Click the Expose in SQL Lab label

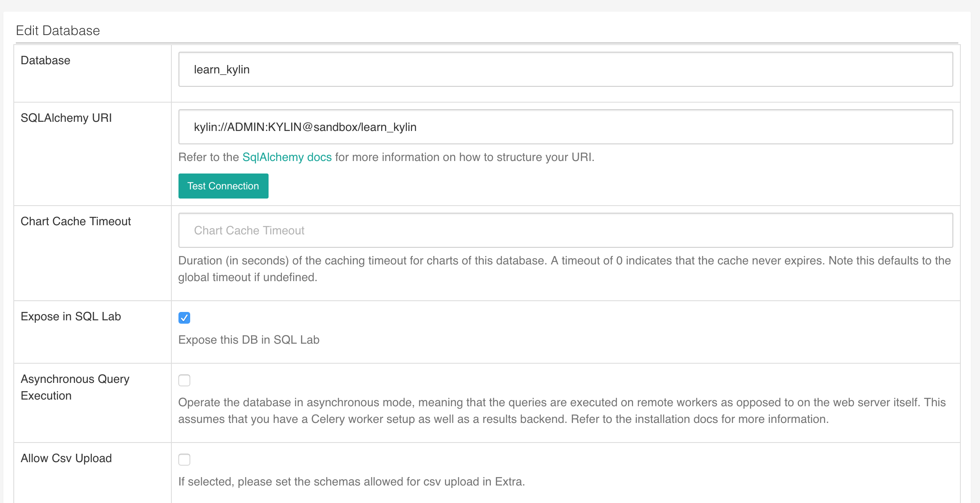tap(71, 317)
